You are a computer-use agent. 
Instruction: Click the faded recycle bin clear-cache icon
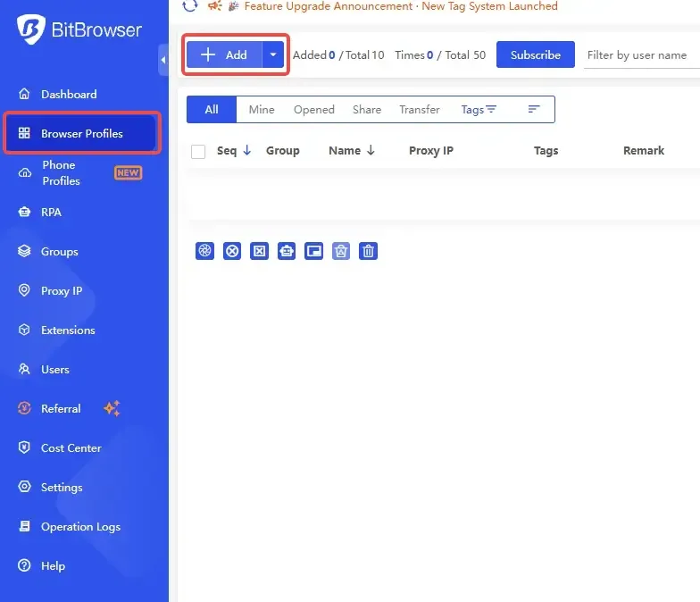click(x=341, y=251)
